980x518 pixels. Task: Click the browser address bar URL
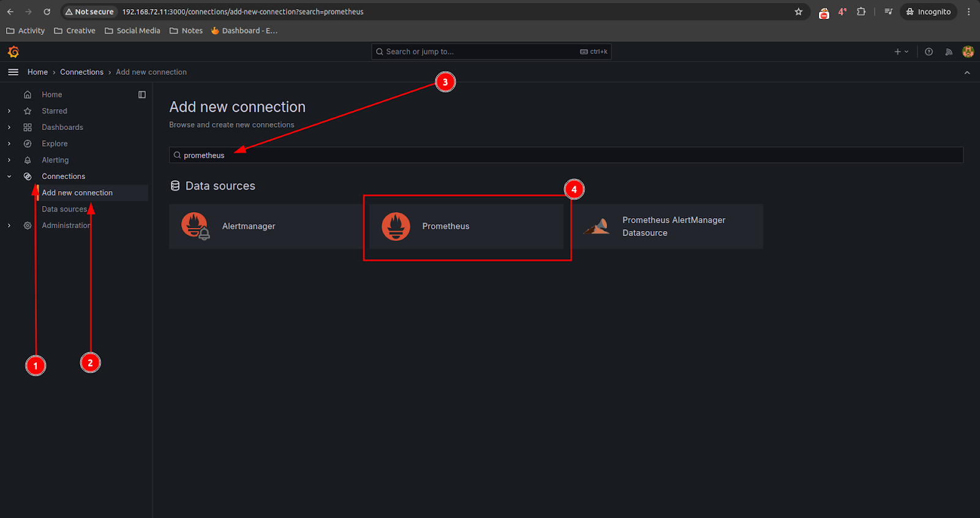click(243, 12)
